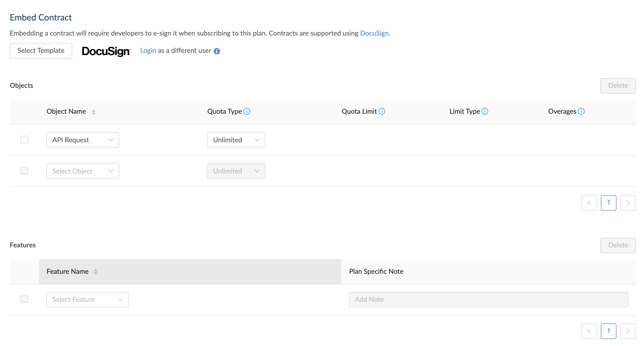Open the Select Feature dropdown

(x=87, y=299)
